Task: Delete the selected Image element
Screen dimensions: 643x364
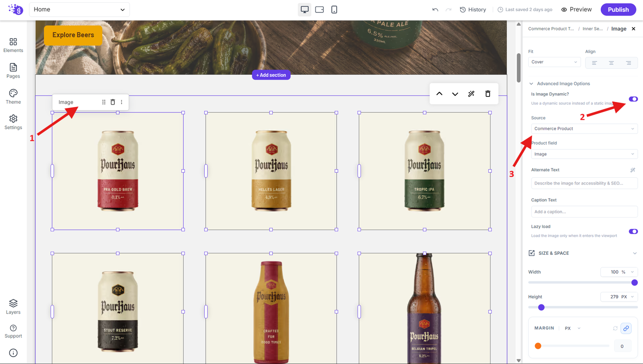Action: click(113, 102)
